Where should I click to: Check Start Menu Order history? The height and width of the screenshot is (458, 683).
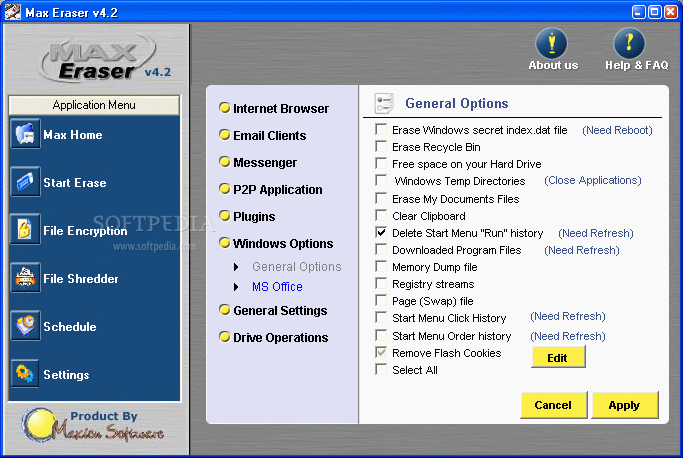(381, 335)
